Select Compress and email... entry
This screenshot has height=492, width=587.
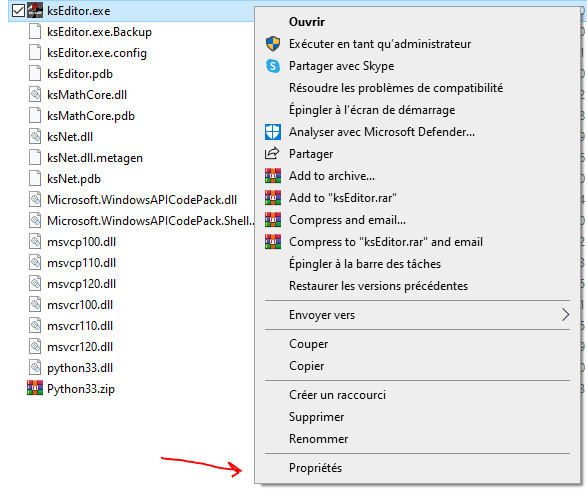(x=347, y=220)
